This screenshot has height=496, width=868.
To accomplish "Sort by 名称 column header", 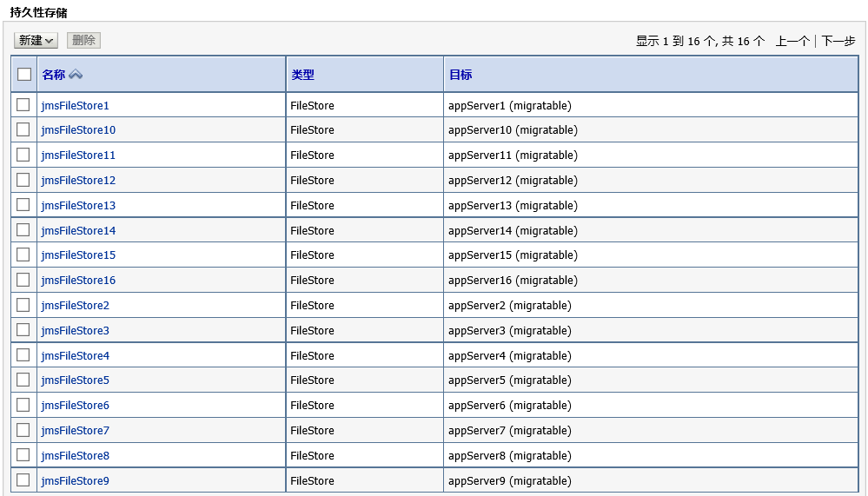I will [x=54, y=74].
